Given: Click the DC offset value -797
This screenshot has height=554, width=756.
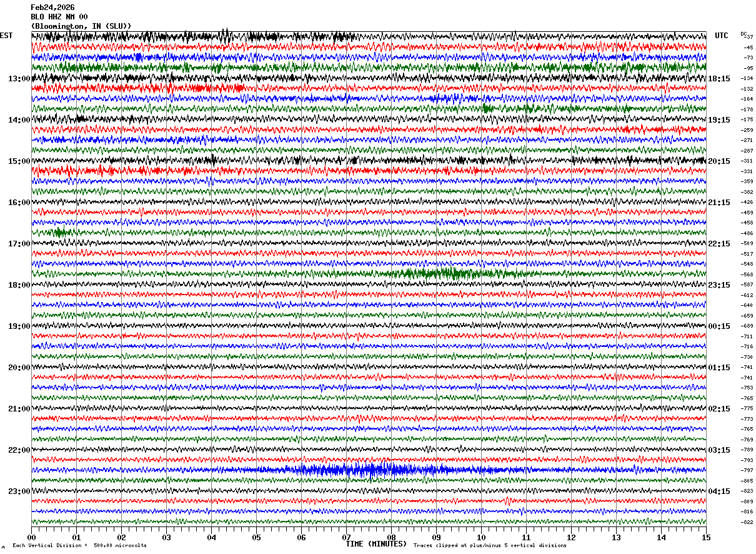Looking at the screenshot, I should click(747, 470).
